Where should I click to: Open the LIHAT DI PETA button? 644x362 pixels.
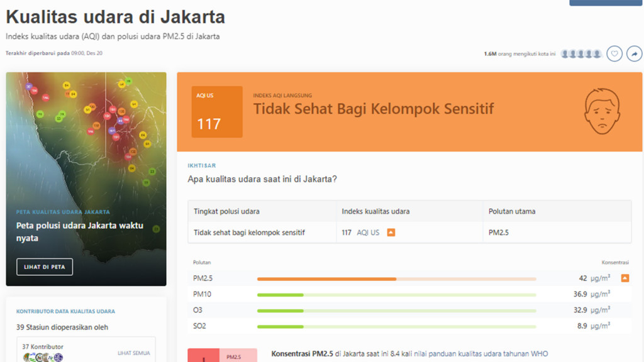click(x=45, y=266)
